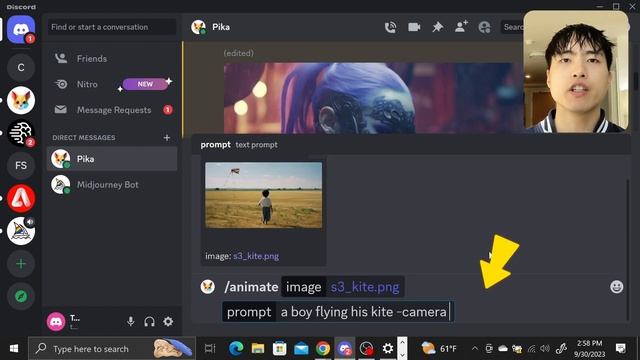640x360 pixels.
Task: Show pinned messages
Action: tap(438, 27)
